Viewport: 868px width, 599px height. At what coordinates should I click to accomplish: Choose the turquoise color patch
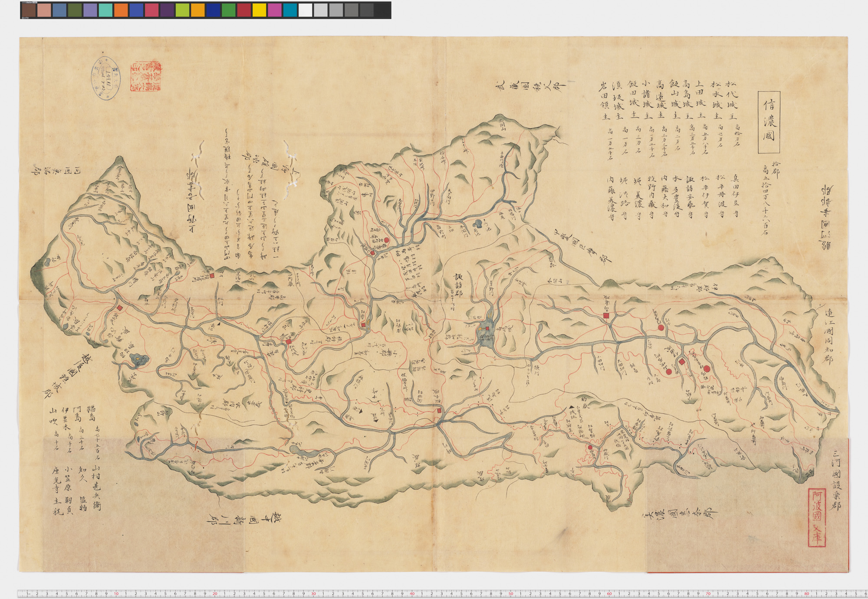coord(105,10)
